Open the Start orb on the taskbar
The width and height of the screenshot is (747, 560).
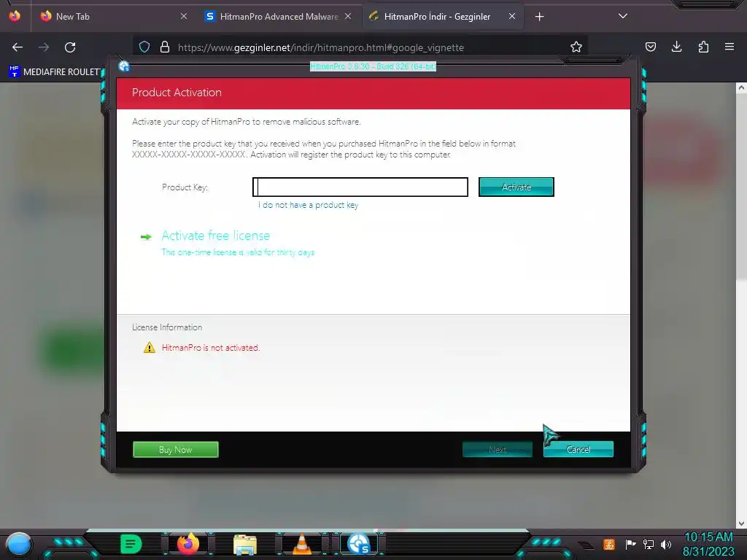(x=18, y=544)
